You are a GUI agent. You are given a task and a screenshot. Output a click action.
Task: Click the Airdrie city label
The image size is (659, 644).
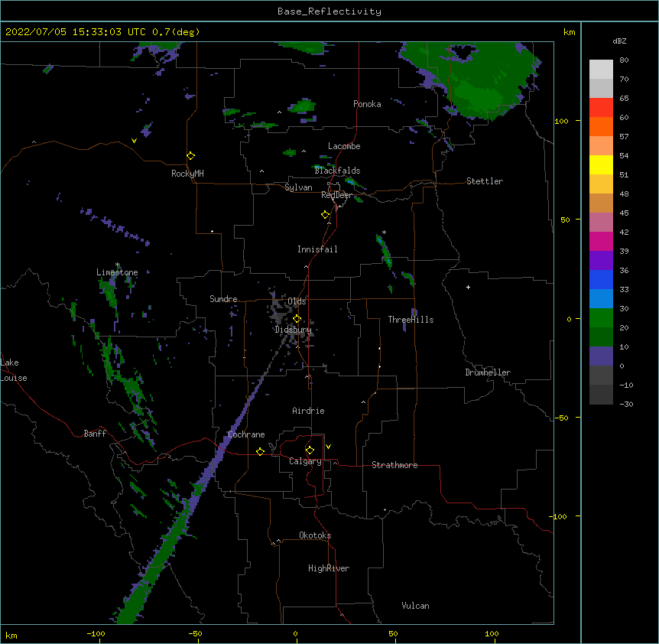click(309, 411)
